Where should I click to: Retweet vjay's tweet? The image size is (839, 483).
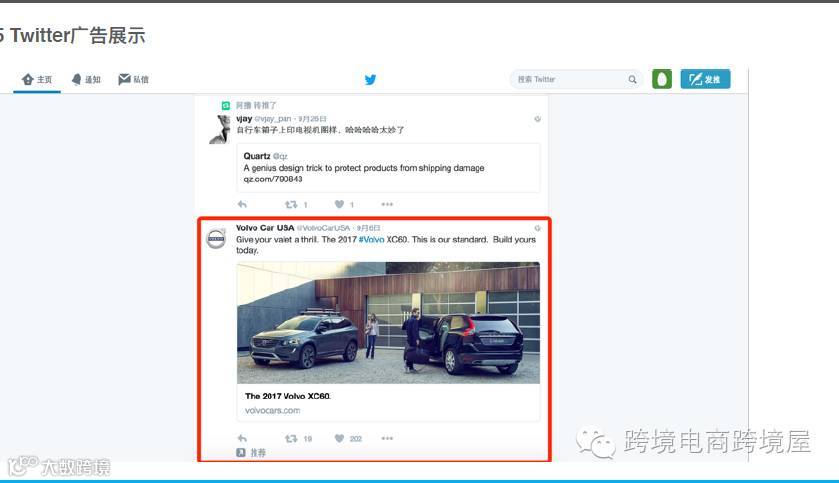[x=291, y=204]
